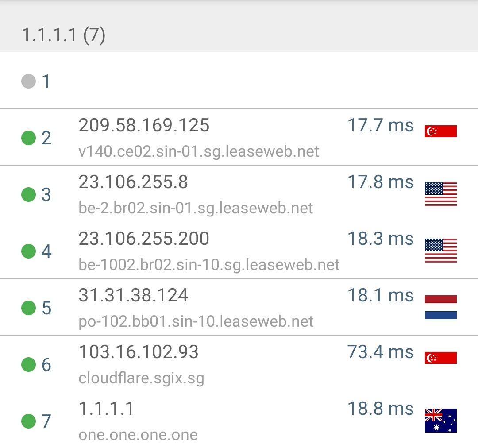Image resolution: width=478 pixels, height=448 pixels.
Task: Click the US flag beside 23.106.255.200
Action: pos(440,251)
